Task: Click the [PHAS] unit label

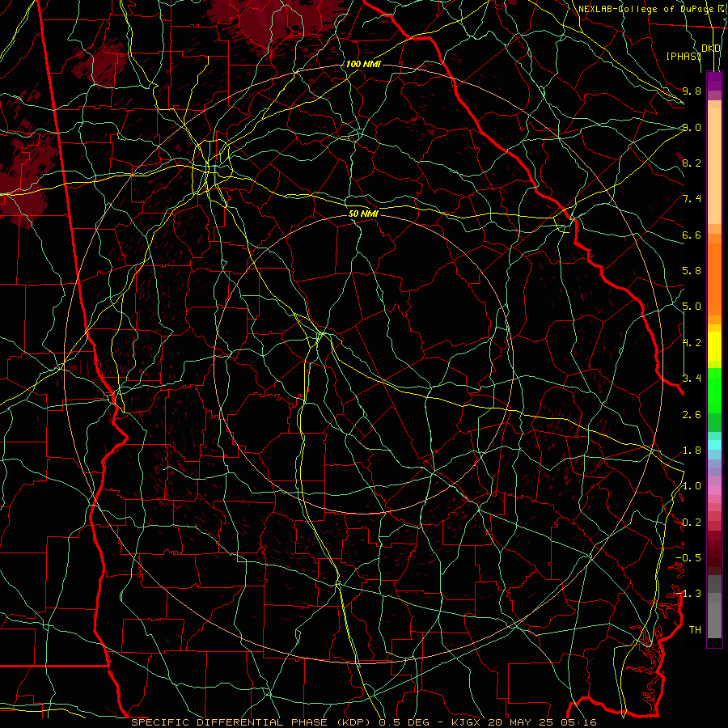Action: [684, 56]
